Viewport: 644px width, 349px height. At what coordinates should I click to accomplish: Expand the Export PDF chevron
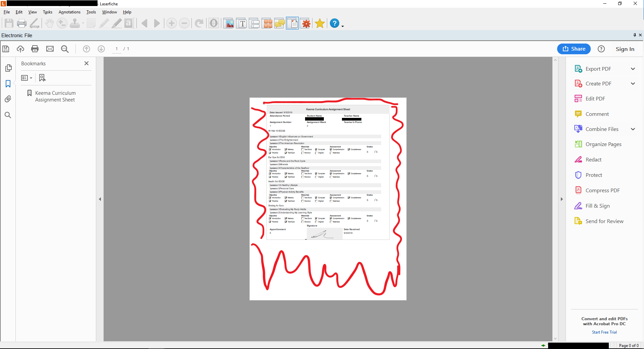click(633, 69)
